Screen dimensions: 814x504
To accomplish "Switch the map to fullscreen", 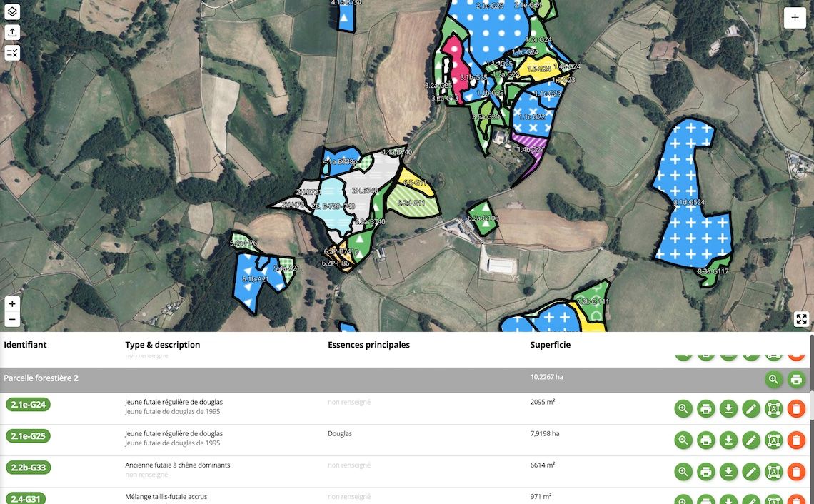I will point(801,319).
